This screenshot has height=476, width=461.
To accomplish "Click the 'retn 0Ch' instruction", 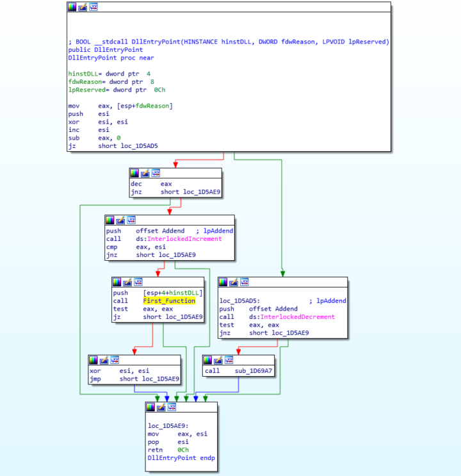I will [x=168, y=450].
